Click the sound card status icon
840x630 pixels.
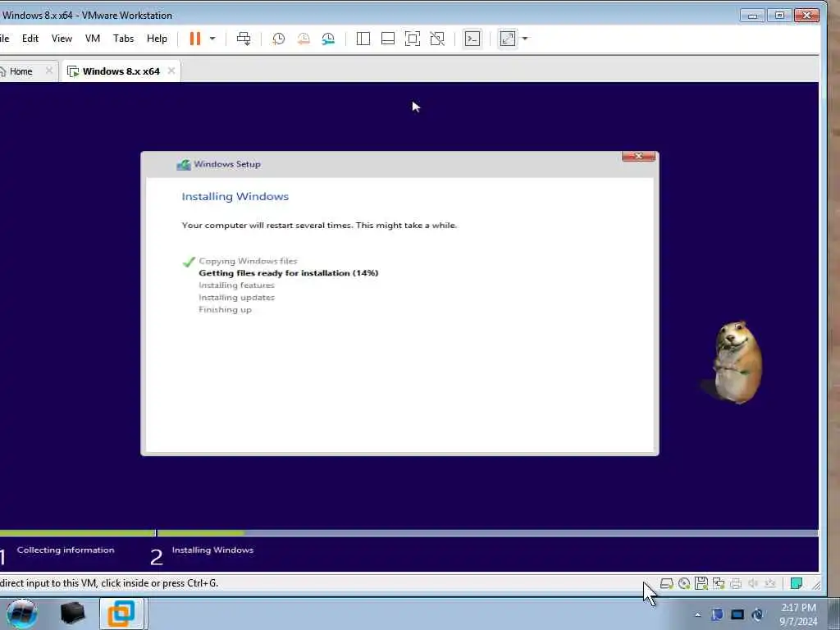753,583
